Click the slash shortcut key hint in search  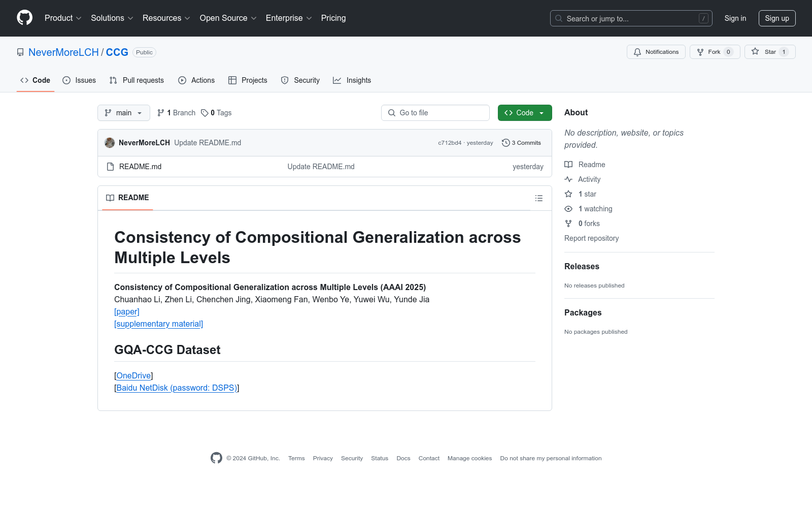703,18
